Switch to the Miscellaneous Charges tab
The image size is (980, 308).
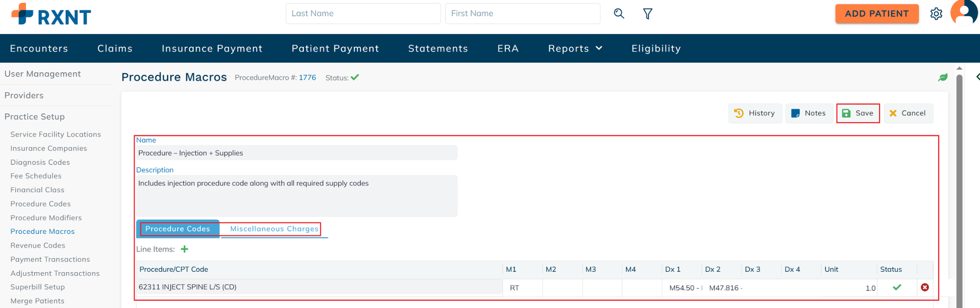(274, 229)
